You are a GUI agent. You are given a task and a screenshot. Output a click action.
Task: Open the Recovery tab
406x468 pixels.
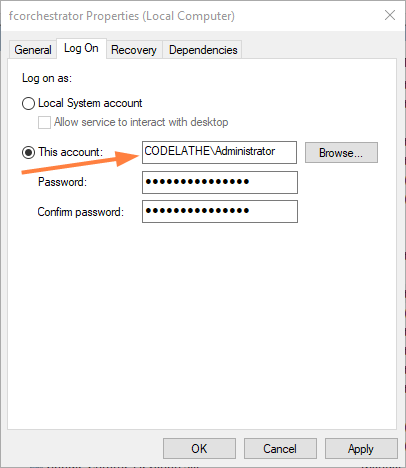tap(134, 50)
